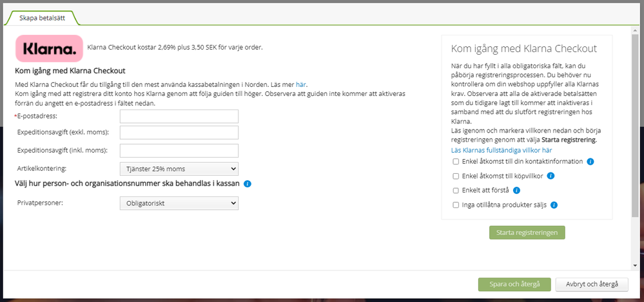
Task: Click the Klarna logo image
Action: [x=49, y=48]
